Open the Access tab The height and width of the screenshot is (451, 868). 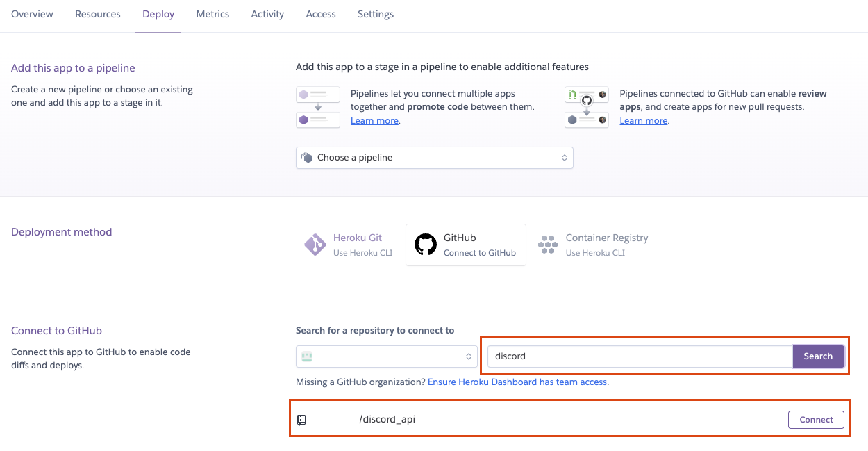tap(321, 14)
